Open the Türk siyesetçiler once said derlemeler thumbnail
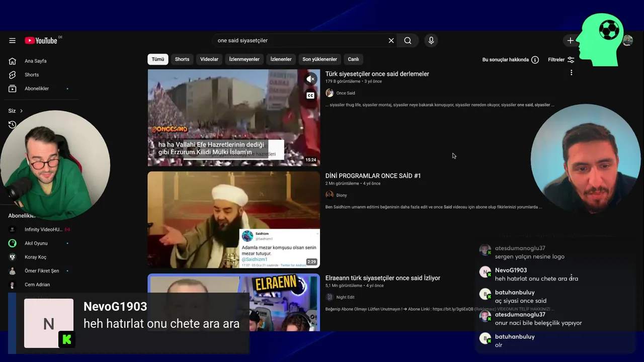Image resolution: width=644 pixels, height=362 pixels. click(233, 118)
